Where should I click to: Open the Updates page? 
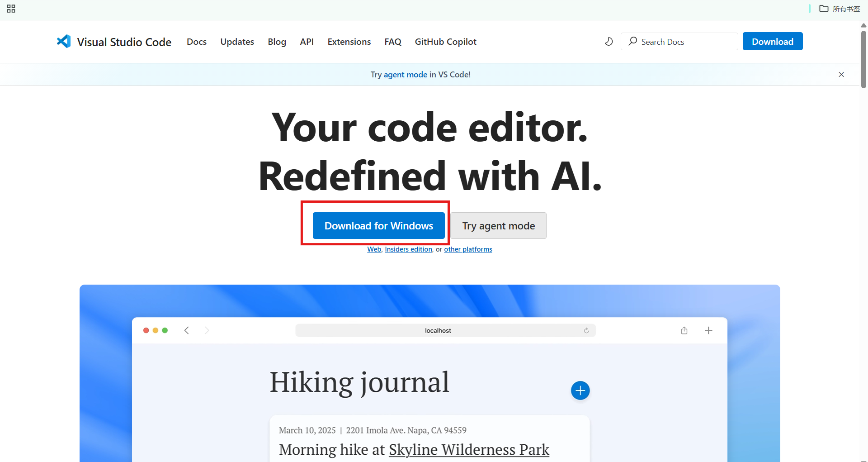point(237,42)
